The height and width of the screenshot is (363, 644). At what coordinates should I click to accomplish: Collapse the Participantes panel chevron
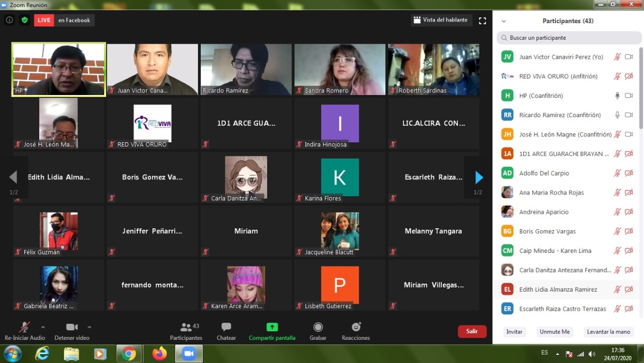coord(504,21)
